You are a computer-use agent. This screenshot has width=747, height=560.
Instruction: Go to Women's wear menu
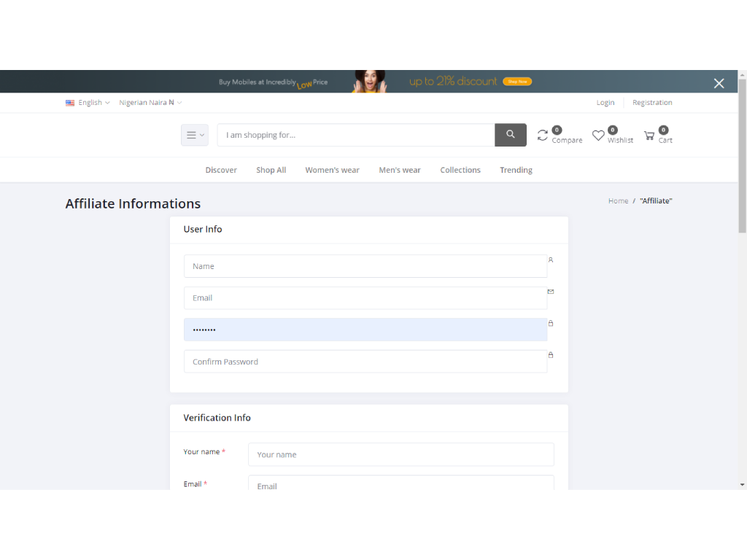click(332, 170)
